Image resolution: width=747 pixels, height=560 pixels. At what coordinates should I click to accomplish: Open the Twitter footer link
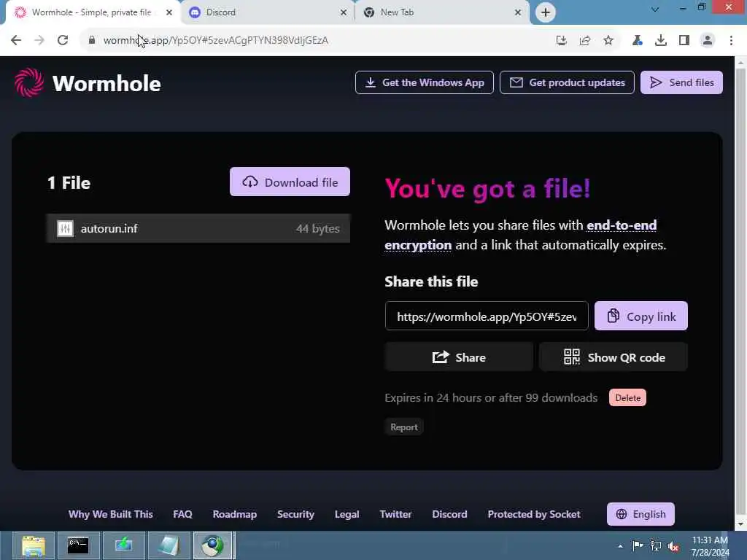[x=395, y=514]
